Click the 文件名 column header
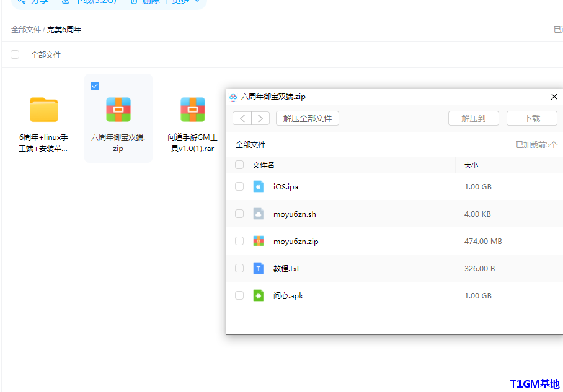 pos(263,165)
